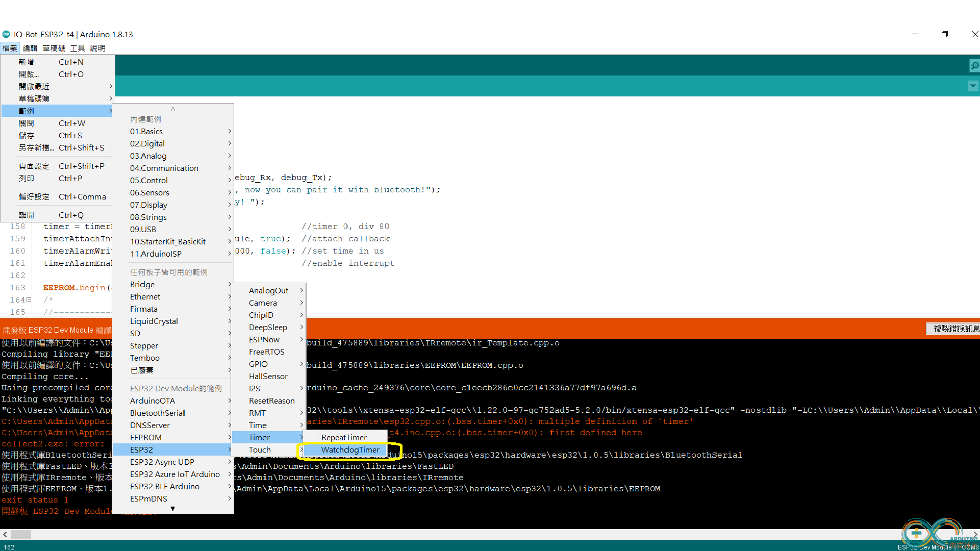Expand 06.Sensors examples
The image size is (980, 551).
(173, 192)
